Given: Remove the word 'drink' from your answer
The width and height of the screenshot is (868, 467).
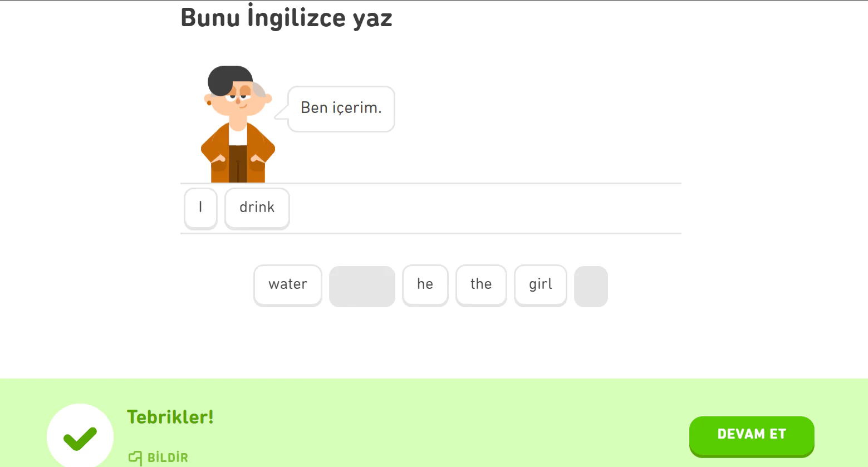Looking at the screenshot, I should click(x=257, y=208).
